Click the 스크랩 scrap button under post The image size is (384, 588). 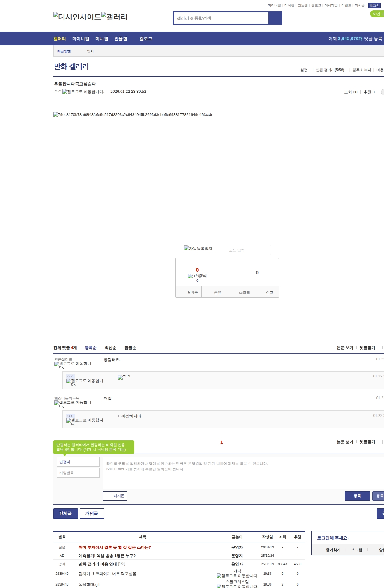[244, 292]
